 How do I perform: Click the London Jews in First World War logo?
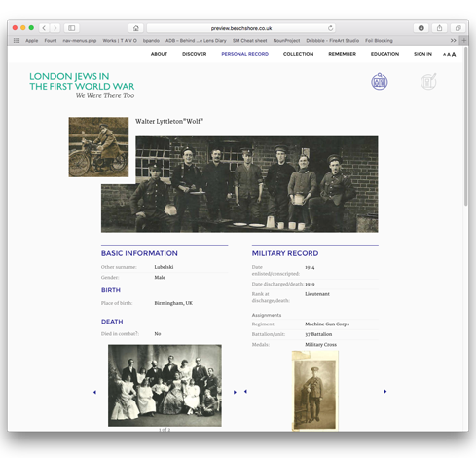click(82, 86)
